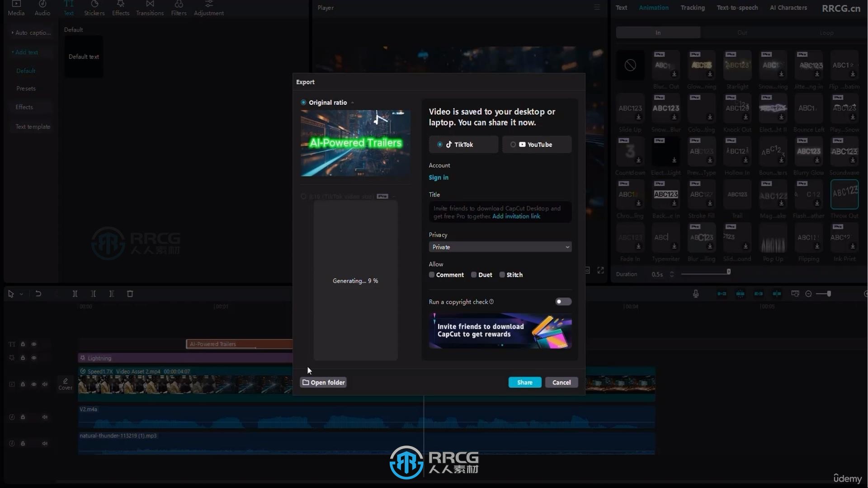The width and height of the screenshot is (868, 488).
Task: Select the Typewriter animation preset
Action: coord(665,238)
